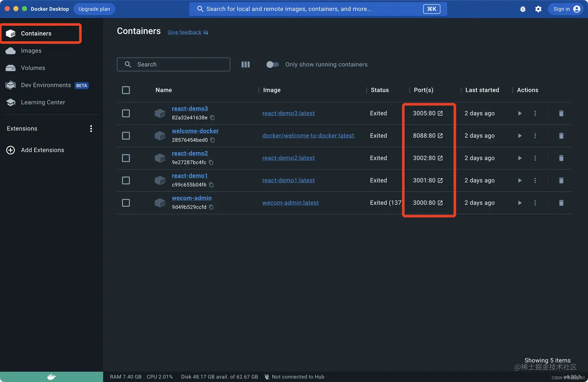The width and height of the screenshot is (588, 382).
Task: Delete the react-demo3 container
Action: (x=561, y=113)
